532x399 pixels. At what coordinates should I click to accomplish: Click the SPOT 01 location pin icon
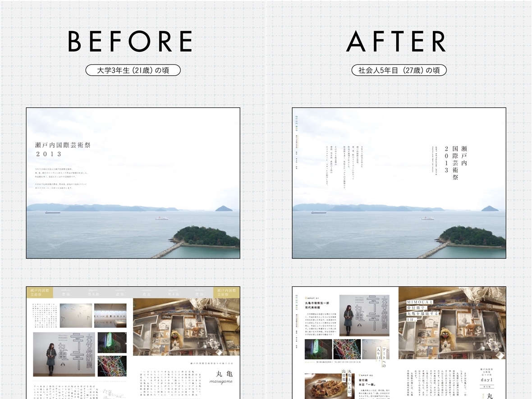click(307, 298)
